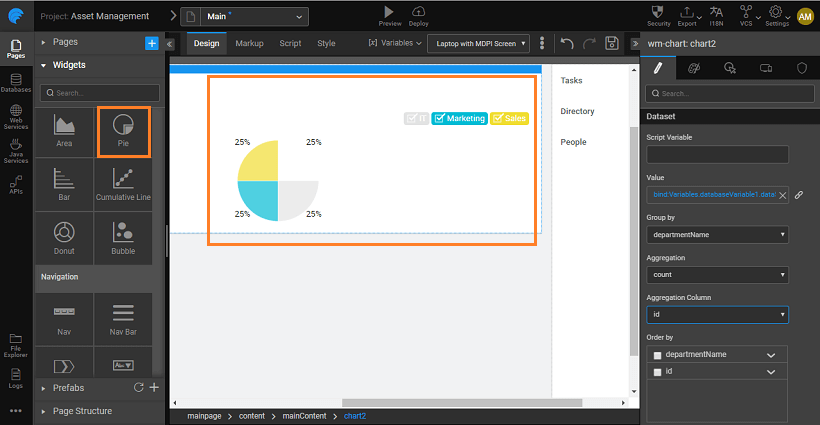Screen dimensions: 820x425
Task: Add a new page with plus icon
Action: 151,43
